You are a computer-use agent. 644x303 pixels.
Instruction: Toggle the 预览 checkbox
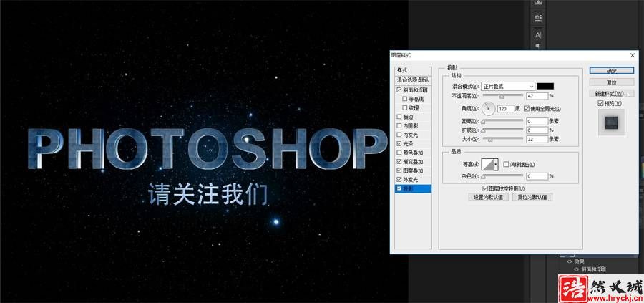tap(601, 103)
